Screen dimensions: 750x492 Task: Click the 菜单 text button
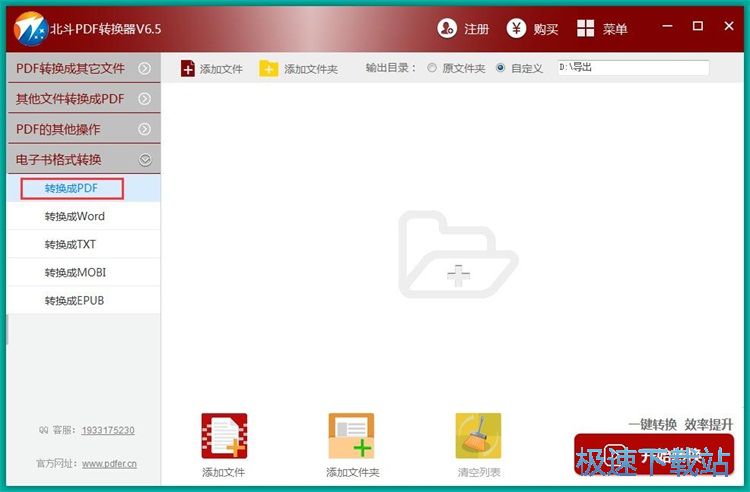tap(615, 29)
